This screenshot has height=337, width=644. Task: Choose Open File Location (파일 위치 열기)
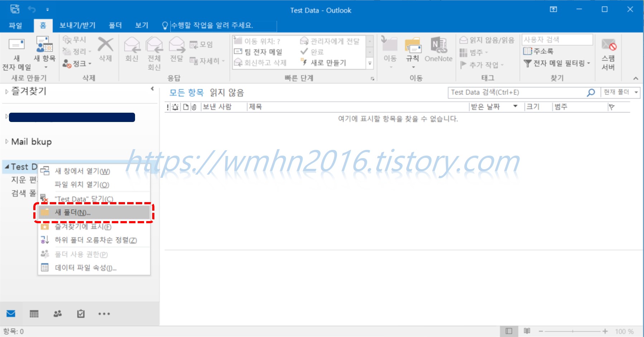(94, 185)
